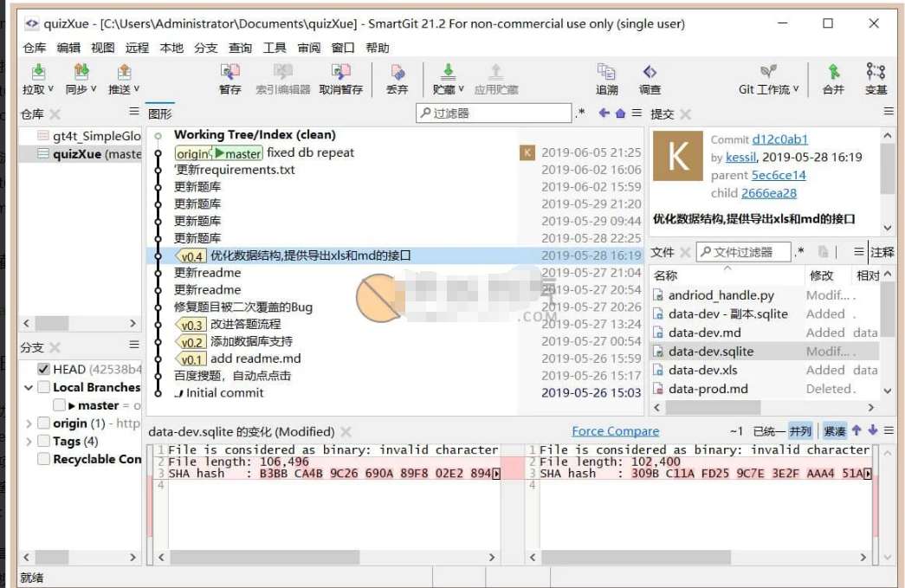Select file data-dev.xls in list
The height and width of the screenshot is (588, 905).
point(765,370)
